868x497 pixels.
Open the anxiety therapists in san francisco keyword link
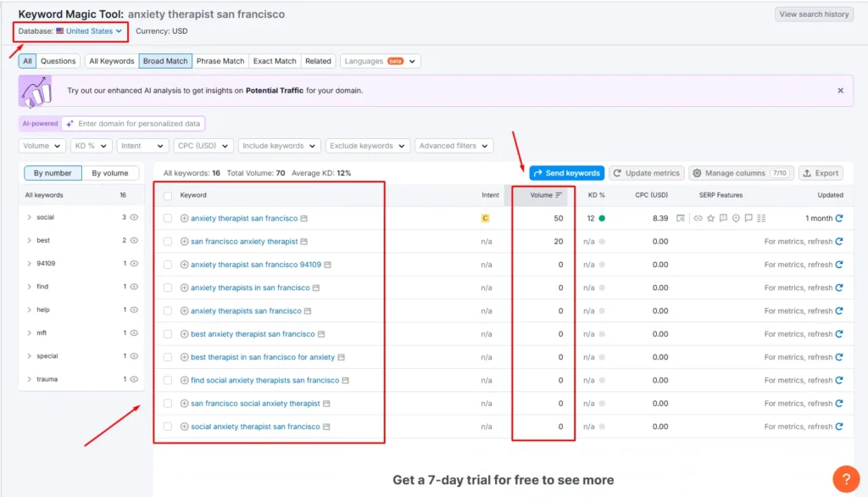pos(250,288)
